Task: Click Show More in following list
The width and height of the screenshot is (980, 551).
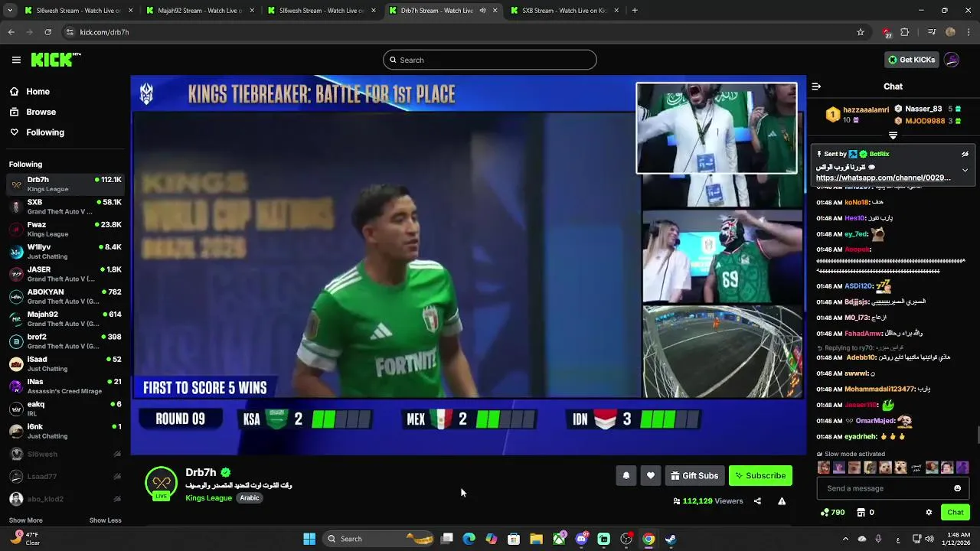Action: (25, 520)
